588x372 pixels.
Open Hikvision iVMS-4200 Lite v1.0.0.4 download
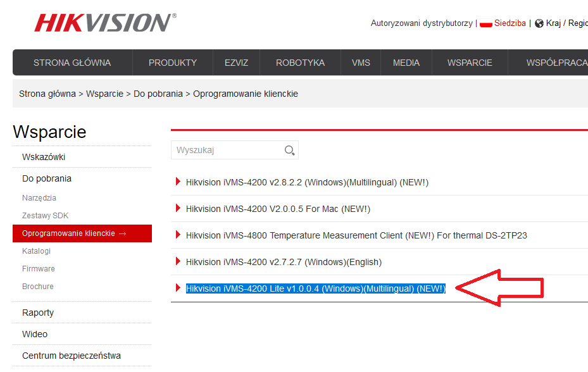pyautogui.click(x=316, y=288)
